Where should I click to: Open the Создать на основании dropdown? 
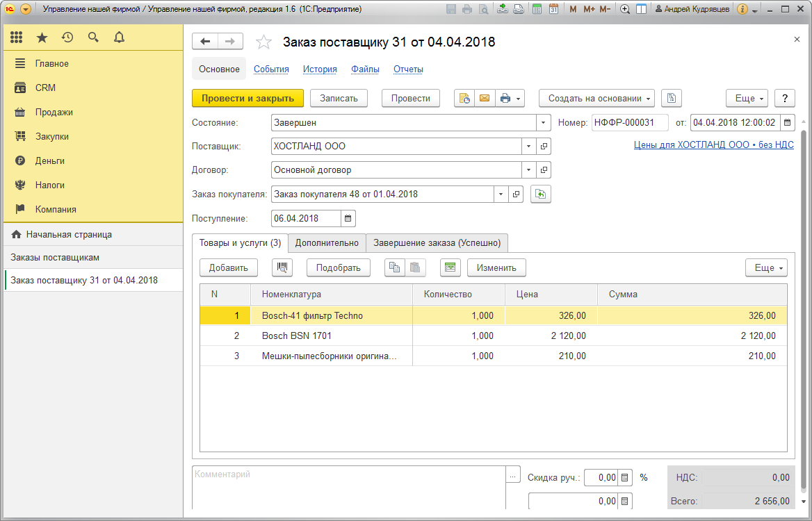(596, 99)
